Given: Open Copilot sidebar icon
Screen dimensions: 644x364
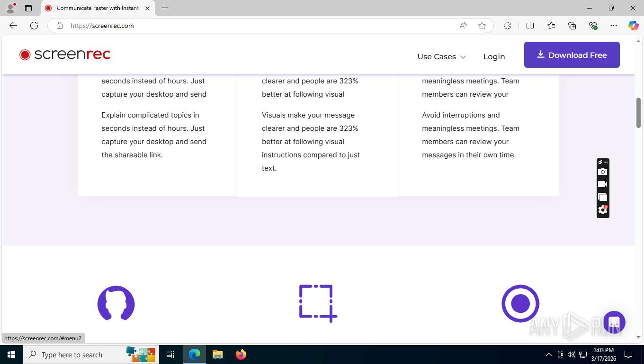Looking at the screenshot, I should point(634,26).
